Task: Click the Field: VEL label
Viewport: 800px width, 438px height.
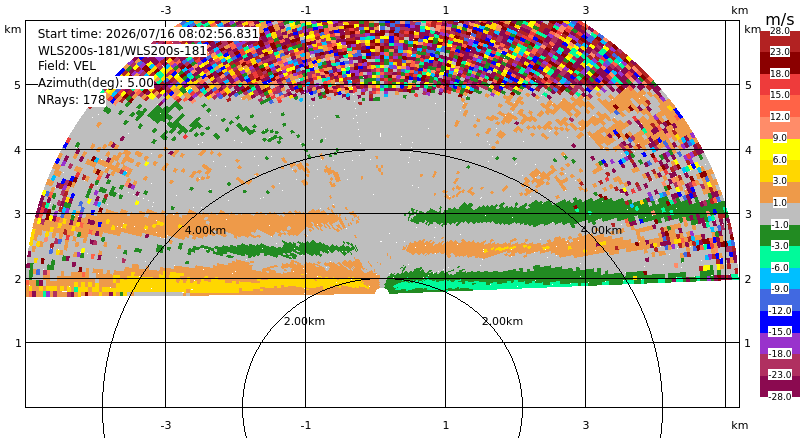Action: coord(67,66)
